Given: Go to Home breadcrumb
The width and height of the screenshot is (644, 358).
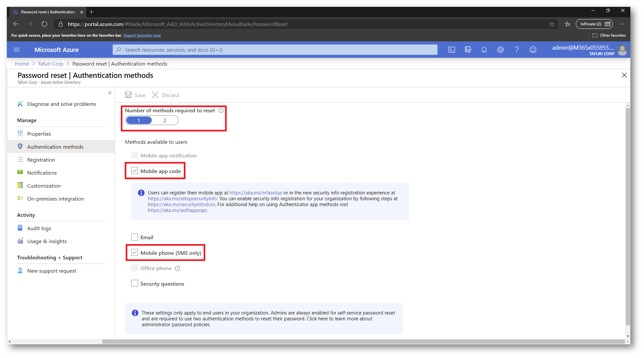Looking at the screenshot, I should (22, 64).
